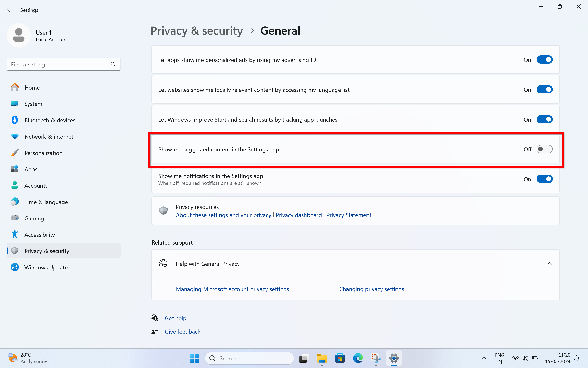Click the taskbar Search box

click(x=249, y=358)
